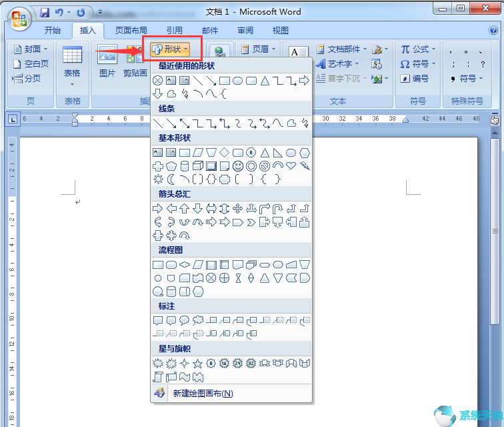Open the View (视图) tab
The width and height of the screenshot is (504, 427).
[x=281, y=30]
